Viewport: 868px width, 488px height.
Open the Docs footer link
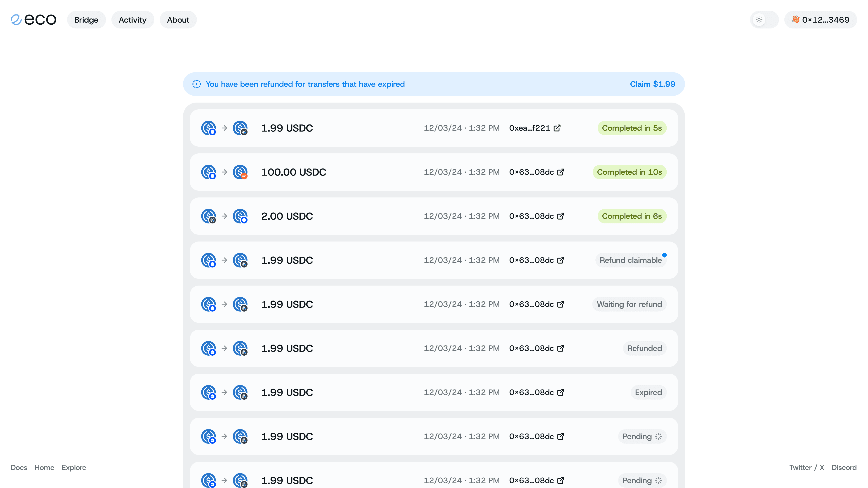click(x=19, y=467)
